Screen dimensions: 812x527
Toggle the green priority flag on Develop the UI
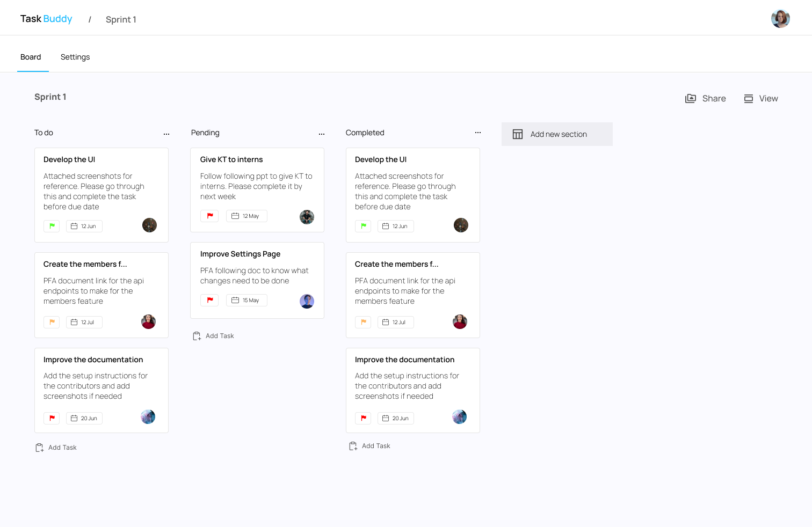(x=51, y=226)
